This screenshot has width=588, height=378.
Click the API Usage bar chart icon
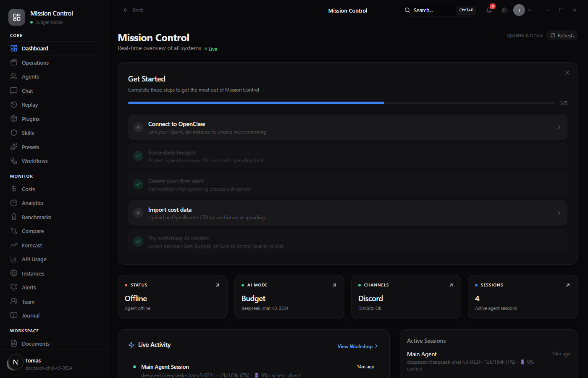[14, 259]
